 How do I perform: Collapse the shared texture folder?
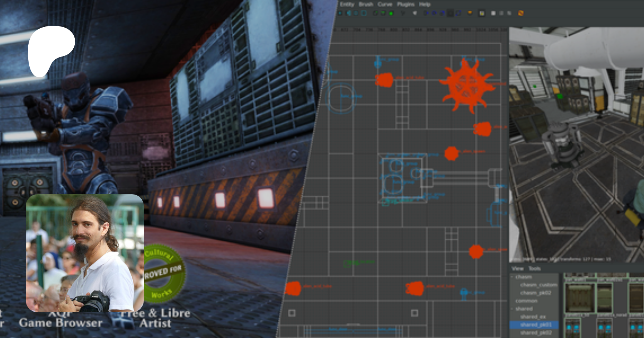[x=512, y=309]
